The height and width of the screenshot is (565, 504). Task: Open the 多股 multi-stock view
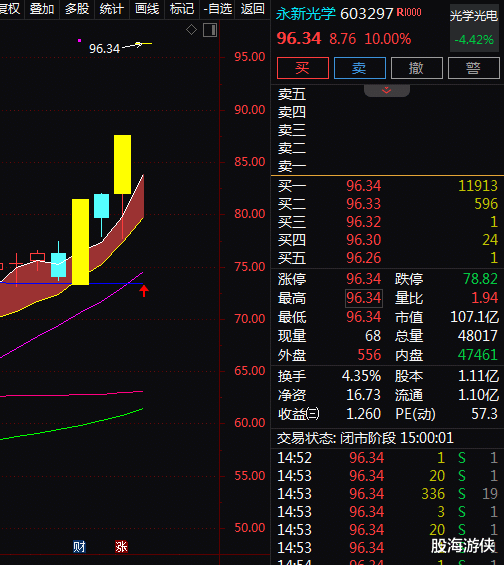click(77, 8)
